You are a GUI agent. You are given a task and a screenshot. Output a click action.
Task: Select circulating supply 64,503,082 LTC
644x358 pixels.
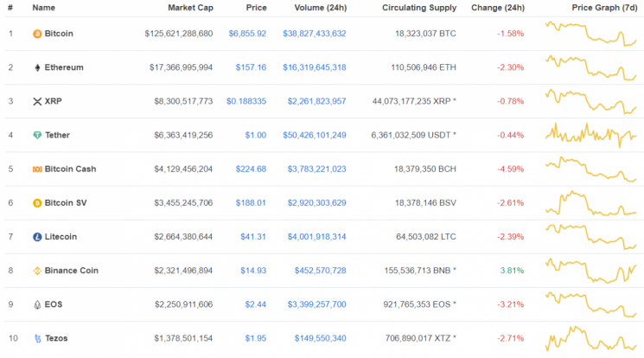pyautogui.click(x=426, y=237)
